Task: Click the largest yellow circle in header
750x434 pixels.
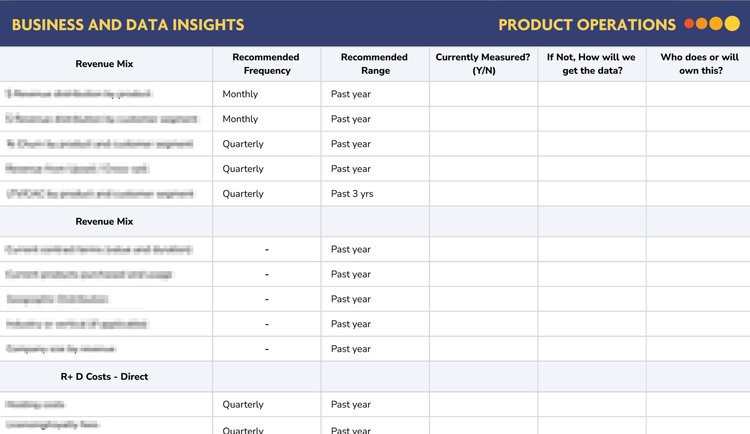Action: click(732, 24)
